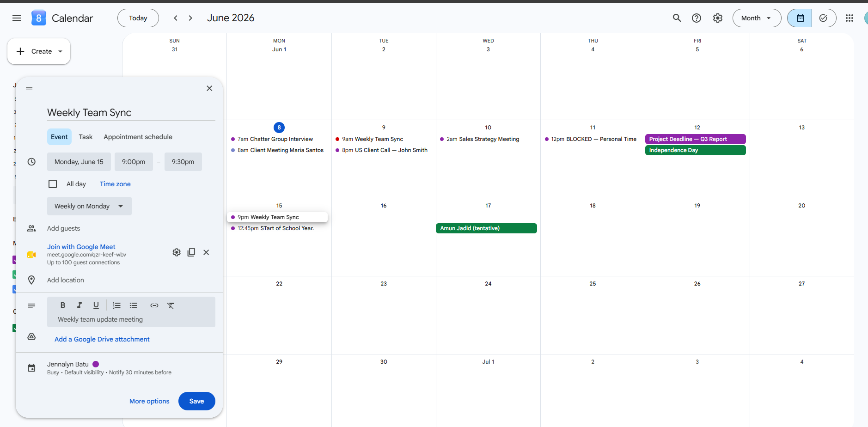
Task: Open the Month view dropdown
Action: [757, 18]
